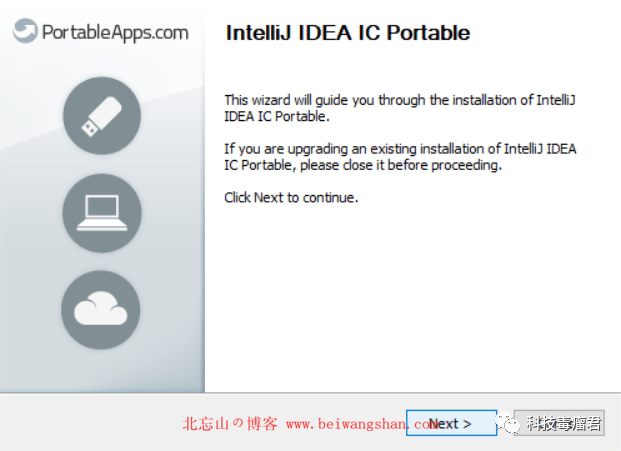Click the 'If you are upgrading' paragraph
The image size is (621, 451).
(x=400, y=157)
